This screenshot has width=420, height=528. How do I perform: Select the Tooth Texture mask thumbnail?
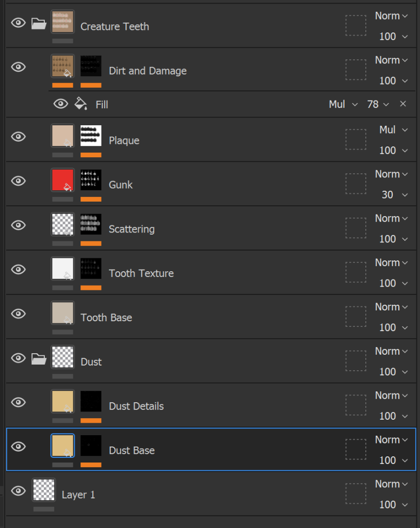click(x=91, y=269)
